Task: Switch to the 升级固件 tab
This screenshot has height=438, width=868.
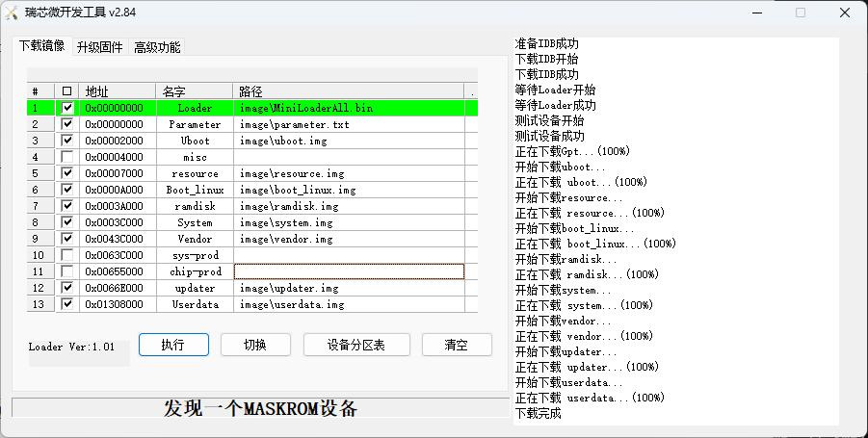Action: point(99,47)
